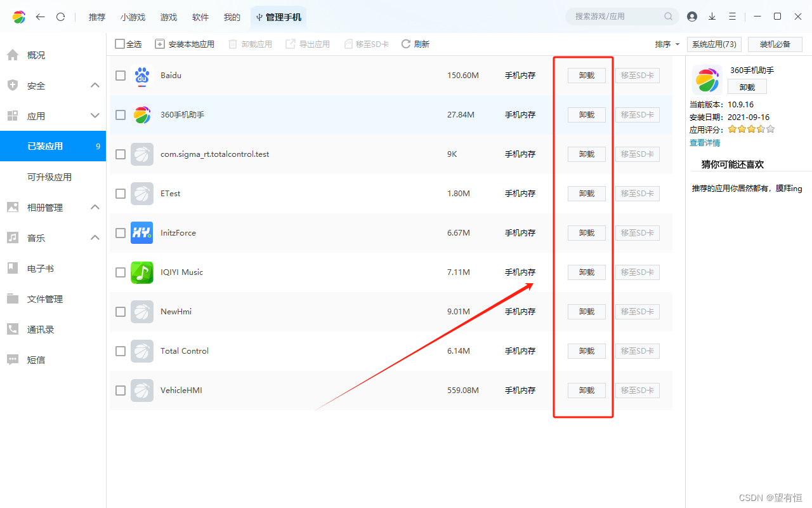The height and width of the screenshot is (508, 812).
Task: Click the 搜索游戏/应用 search field
Action: [622, 17]
